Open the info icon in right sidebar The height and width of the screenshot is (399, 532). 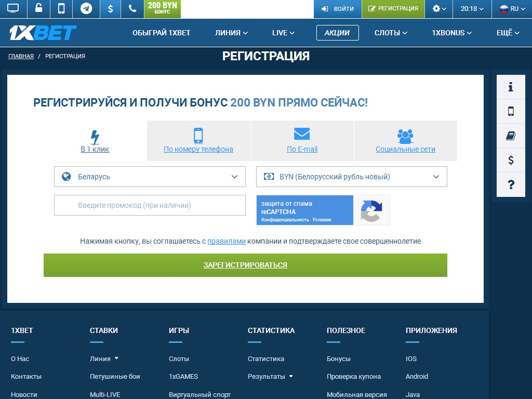pyautogui.click(x=510, y=87)
